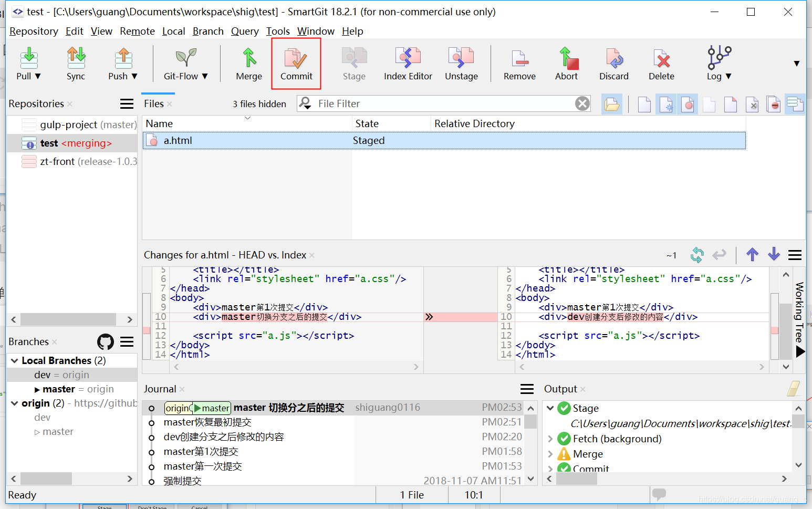Screen dimensions: 812x509
Task: Collapse the origin remote tree node
Action: [x=15, y=403]
